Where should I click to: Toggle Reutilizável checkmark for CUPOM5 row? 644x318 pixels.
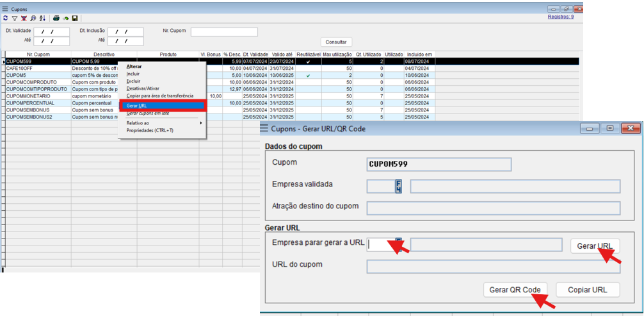[x=308, y=76]
